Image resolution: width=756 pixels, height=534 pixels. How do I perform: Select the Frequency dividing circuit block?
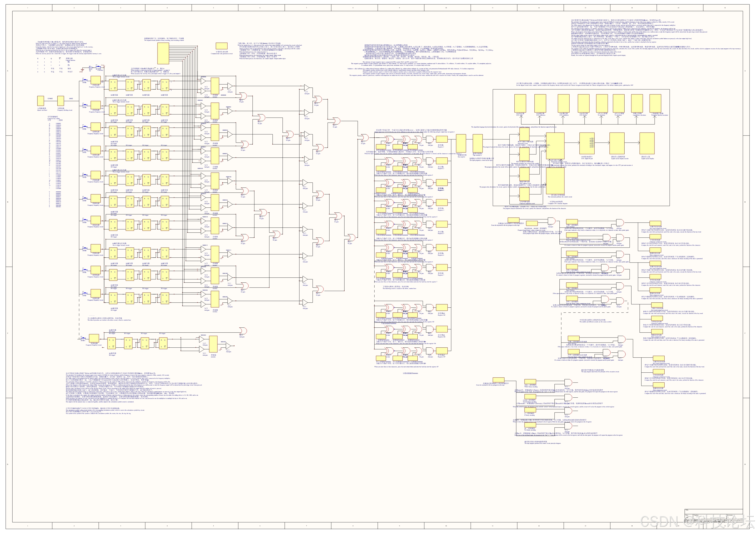point(61,101)
